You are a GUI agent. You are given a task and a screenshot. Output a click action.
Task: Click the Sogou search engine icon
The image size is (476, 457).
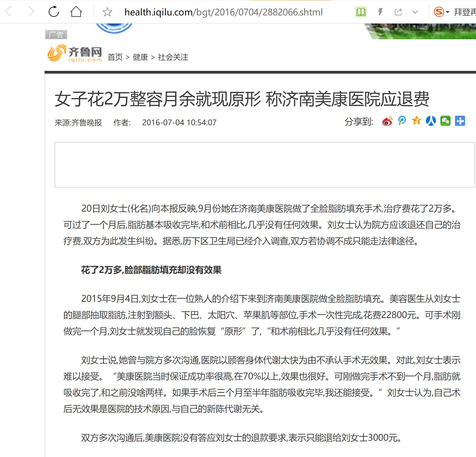439,12
